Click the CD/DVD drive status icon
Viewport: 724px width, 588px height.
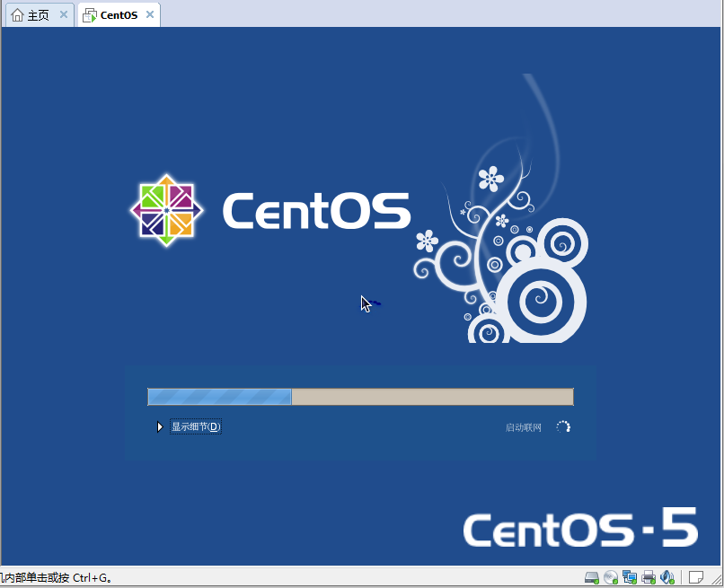pos(611,577)
